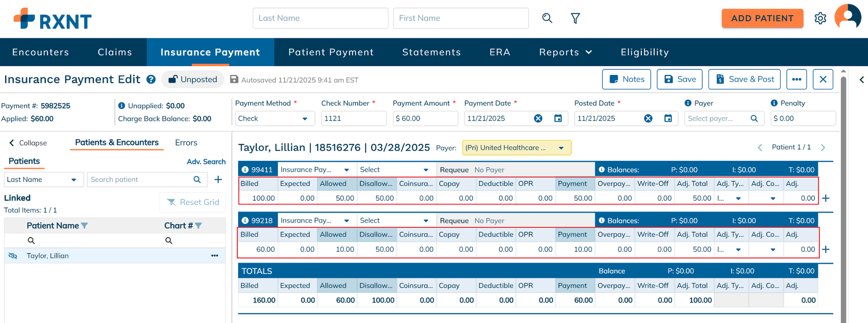Click the plus icon to add patient
Image resolution: width=868 pixels, height=323 pixels.
(x=218, y=179)
